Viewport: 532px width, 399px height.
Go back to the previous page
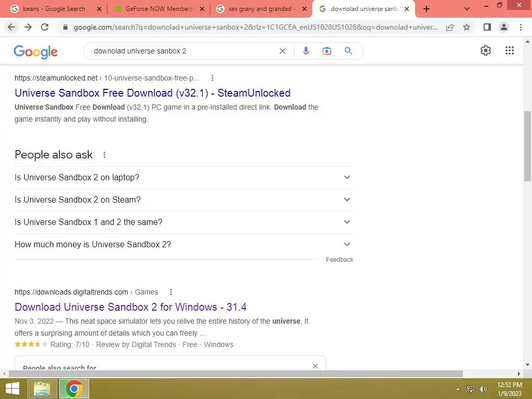pyautogui.click(x=11, y=27)
